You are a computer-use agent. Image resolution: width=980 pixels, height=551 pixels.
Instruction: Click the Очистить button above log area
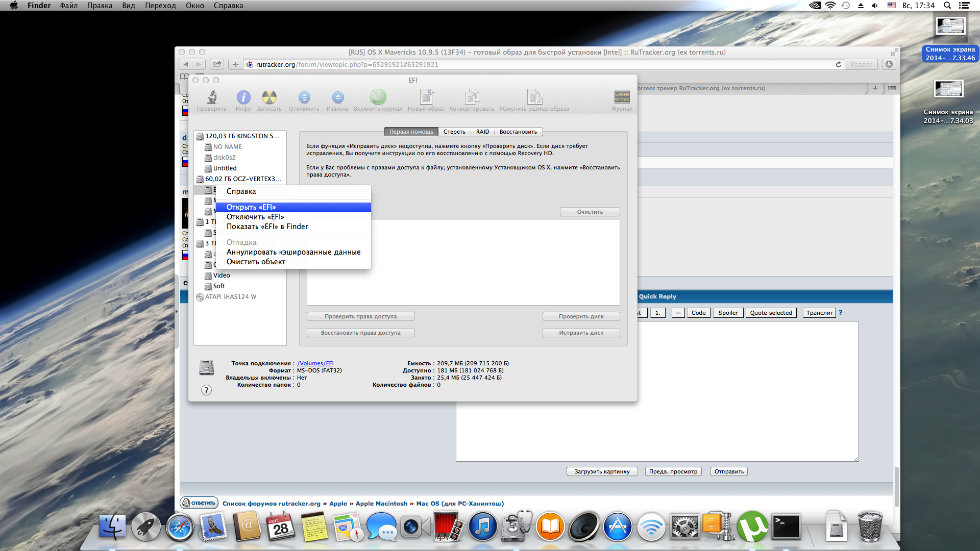[x=590, y=212]
